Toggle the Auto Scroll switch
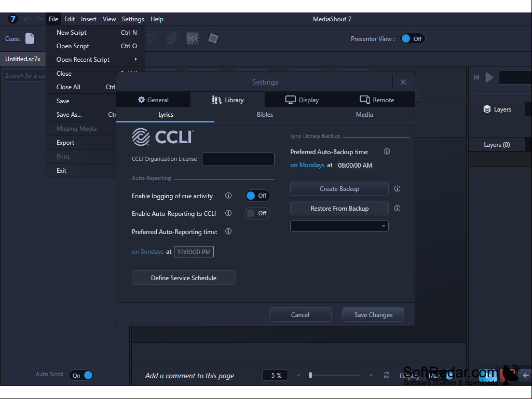The width and height of the screenshot is (532, 399). pyautogui.click(x=81, y=375)
